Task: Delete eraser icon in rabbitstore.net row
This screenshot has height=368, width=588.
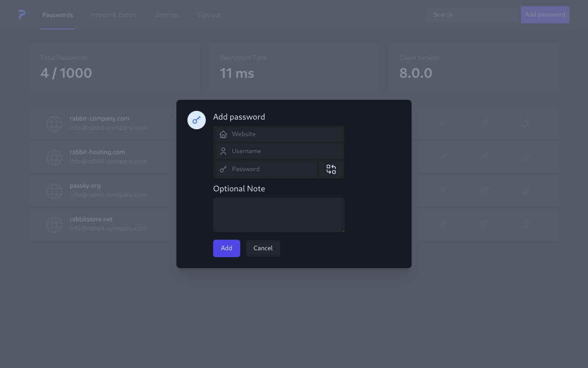Action: click(x=526, y=224)
